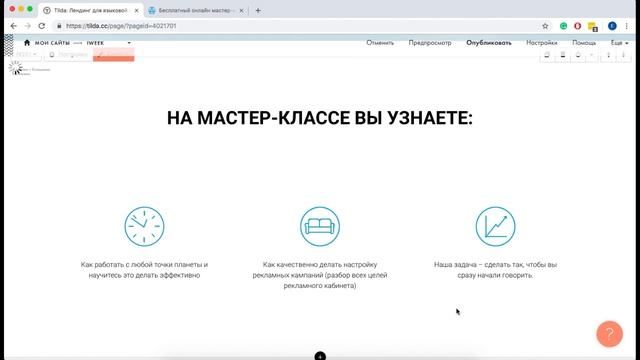This screenshot has height=360, width=640.
Task: Expand the Еще dropdown menu
Action: point(619,42)
